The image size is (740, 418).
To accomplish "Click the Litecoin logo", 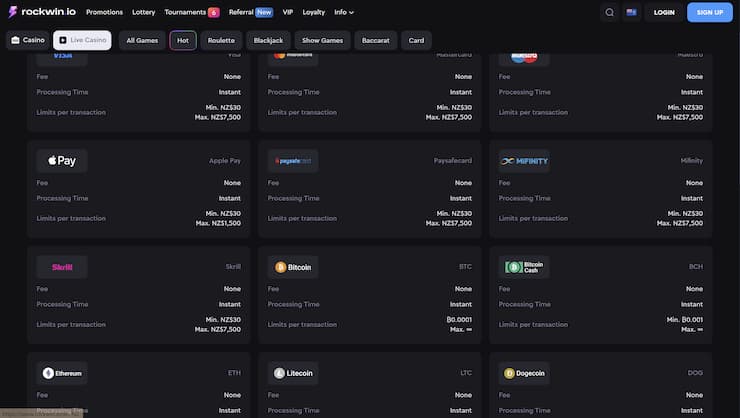I will click(293, 373).
